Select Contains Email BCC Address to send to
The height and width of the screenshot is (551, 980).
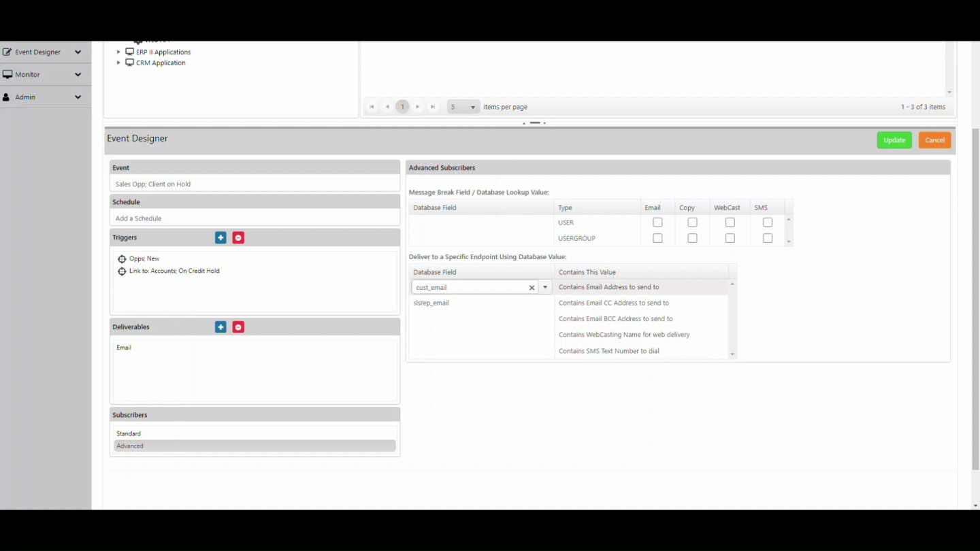pyautogui.click(x=615, y=318)
